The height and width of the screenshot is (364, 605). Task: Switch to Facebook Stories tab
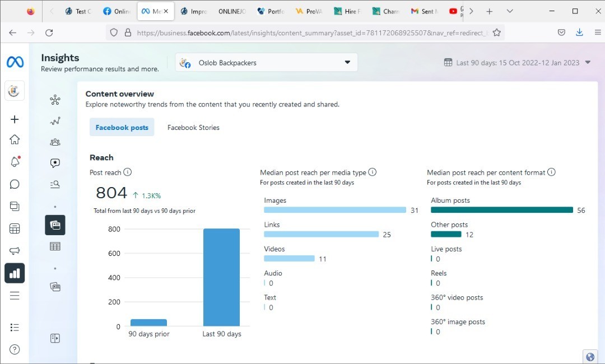pyautogui.click(x=193, y=127)
